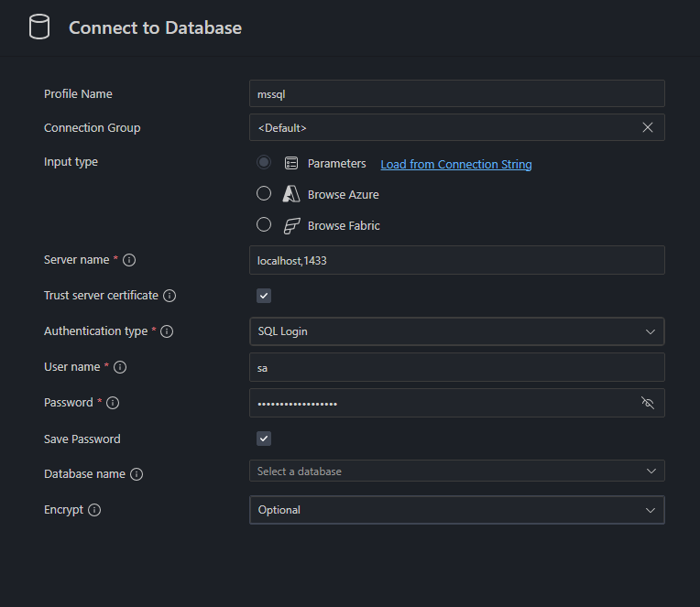Click the Parameters label text
The width and height of the screenshot is (700, 607).
click(336, 164)
